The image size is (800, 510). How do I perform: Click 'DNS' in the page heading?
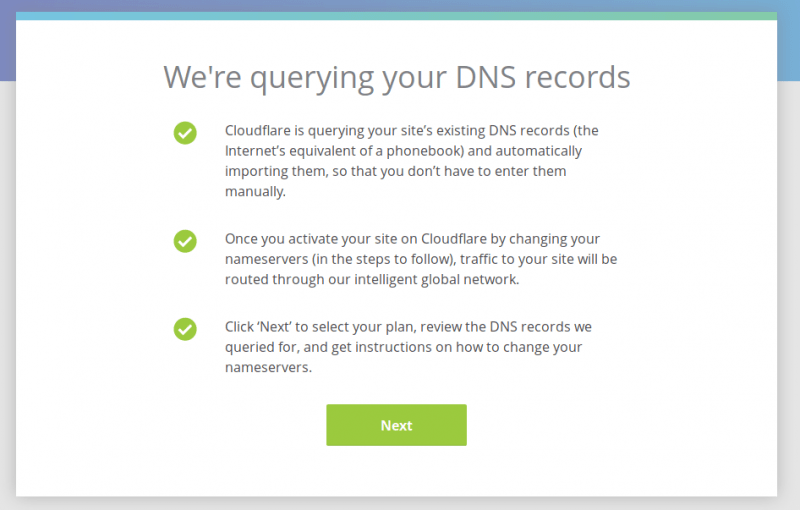(485, 78)
